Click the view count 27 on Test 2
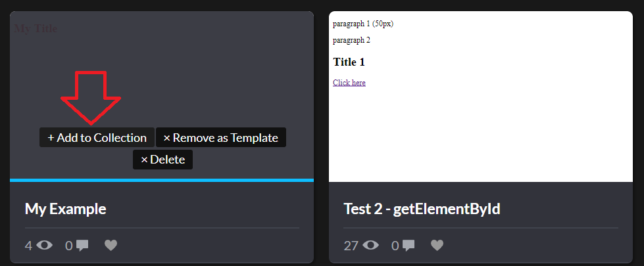The width and height of the screenshot is (644, 266). click(351, 246)
